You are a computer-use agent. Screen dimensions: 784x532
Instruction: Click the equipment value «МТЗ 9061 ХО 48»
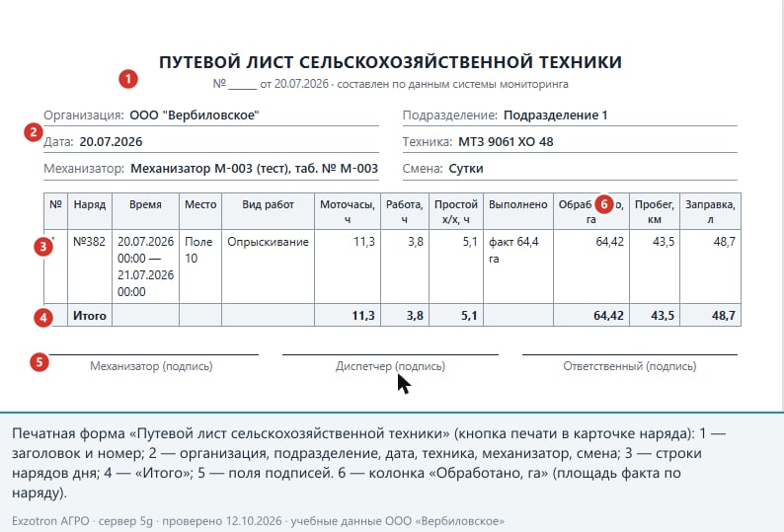[x=506, y=142]
